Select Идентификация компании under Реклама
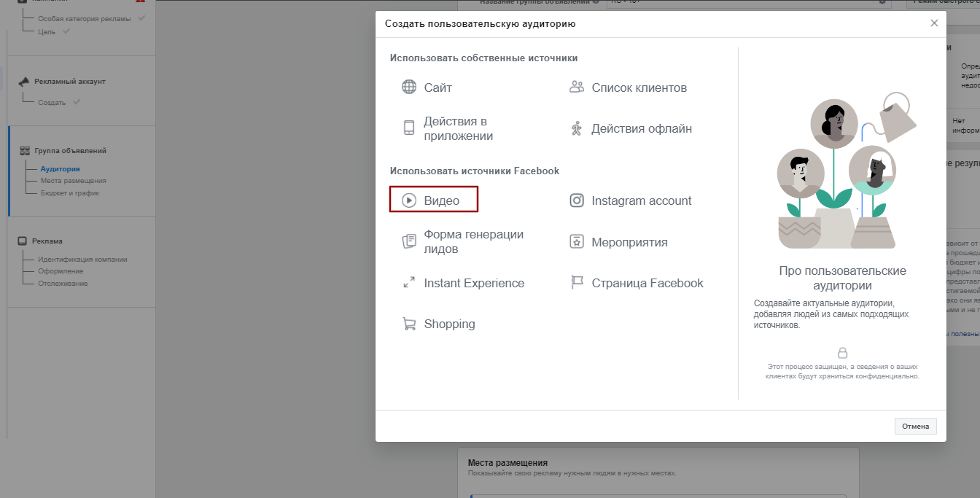The height and width of the screenshot is (498, 980). 82,259
